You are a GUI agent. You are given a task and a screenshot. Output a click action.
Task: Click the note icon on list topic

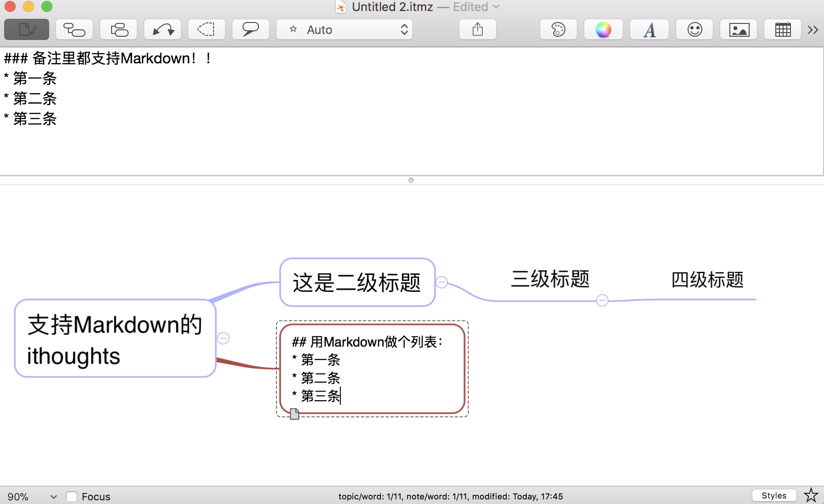[x=295, y=414]
